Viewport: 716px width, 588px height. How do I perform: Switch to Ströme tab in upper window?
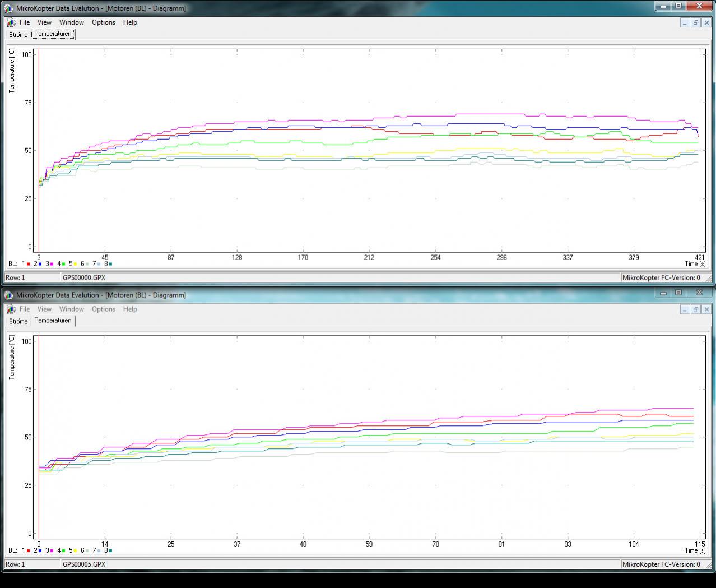pos(18,35)
